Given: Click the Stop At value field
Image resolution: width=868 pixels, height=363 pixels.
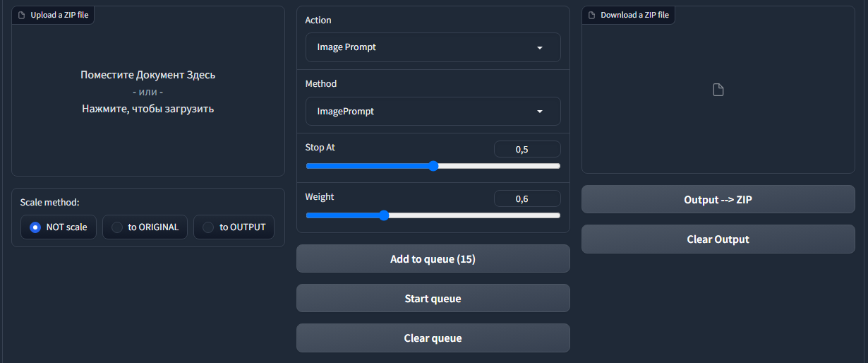Looking at the screenshot, I should click(526, 149).
